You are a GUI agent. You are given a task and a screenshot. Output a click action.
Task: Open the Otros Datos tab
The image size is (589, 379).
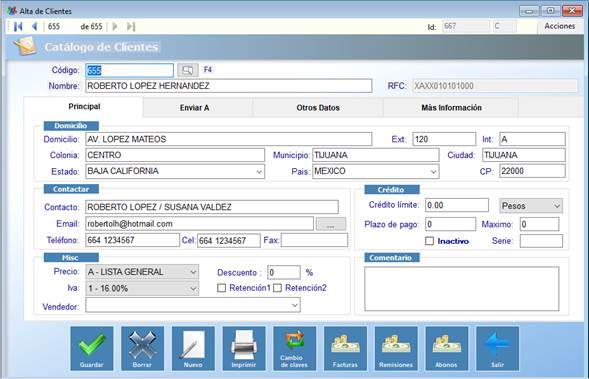(318, 108)
